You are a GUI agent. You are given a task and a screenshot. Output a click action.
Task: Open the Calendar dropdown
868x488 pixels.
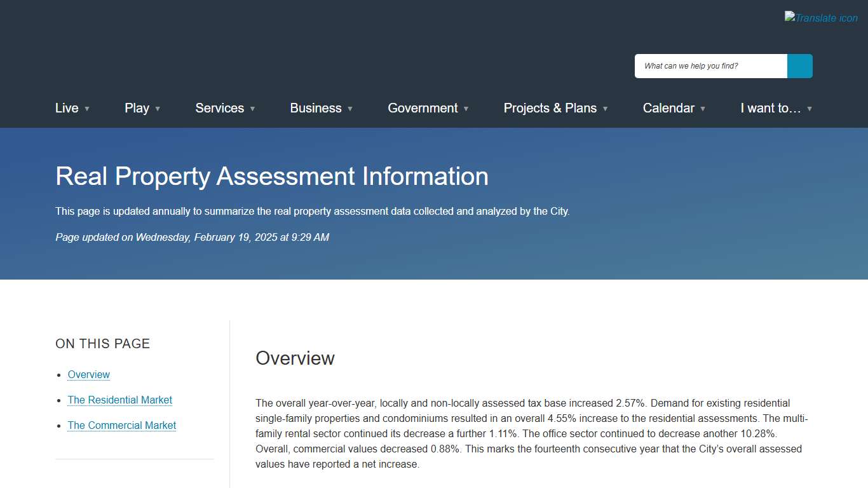pyautogui.click(x=703, y=109)
